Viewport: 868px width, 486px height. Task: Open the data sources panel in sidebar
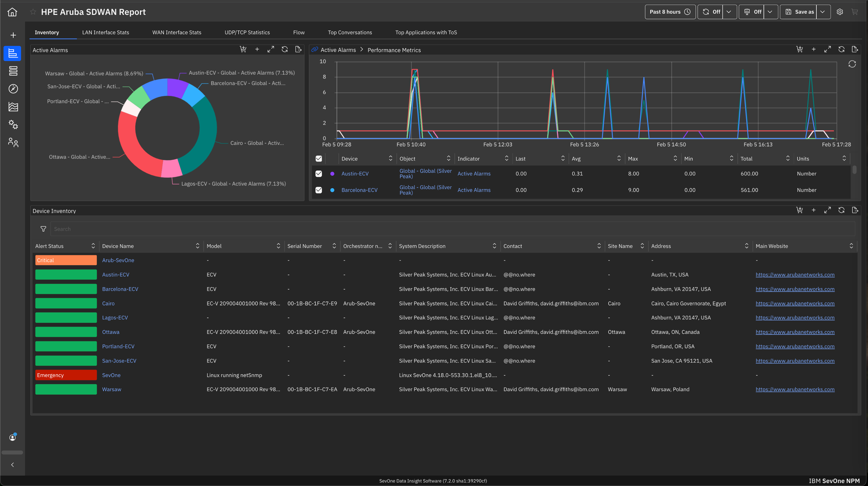(x=12, y=71)
